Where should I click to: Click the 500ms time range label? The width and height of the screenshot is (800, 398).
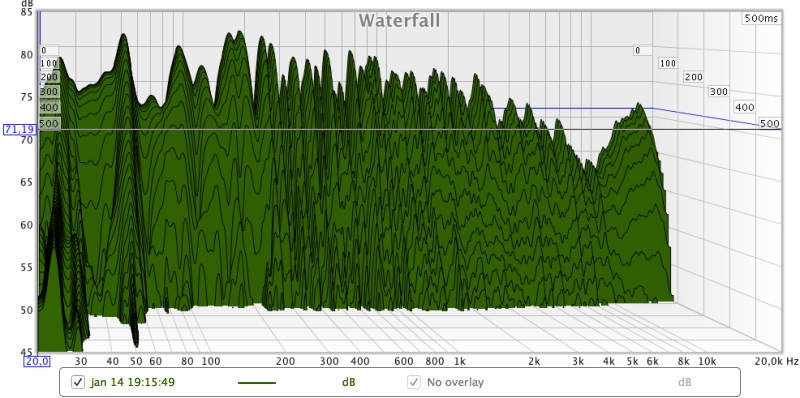(761, 18)
